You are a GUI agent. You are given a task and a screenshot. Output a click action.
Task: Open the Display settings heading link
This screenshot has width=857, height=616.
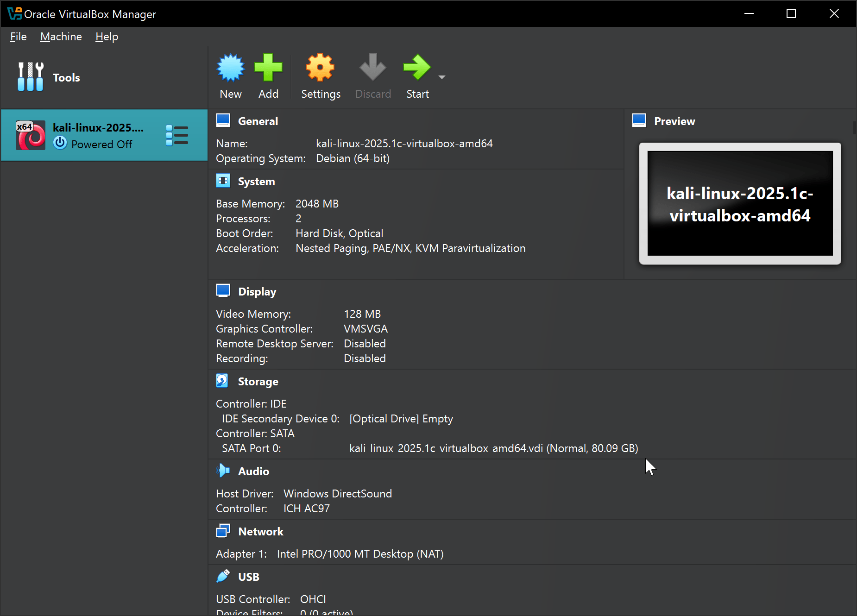(257, 292)
